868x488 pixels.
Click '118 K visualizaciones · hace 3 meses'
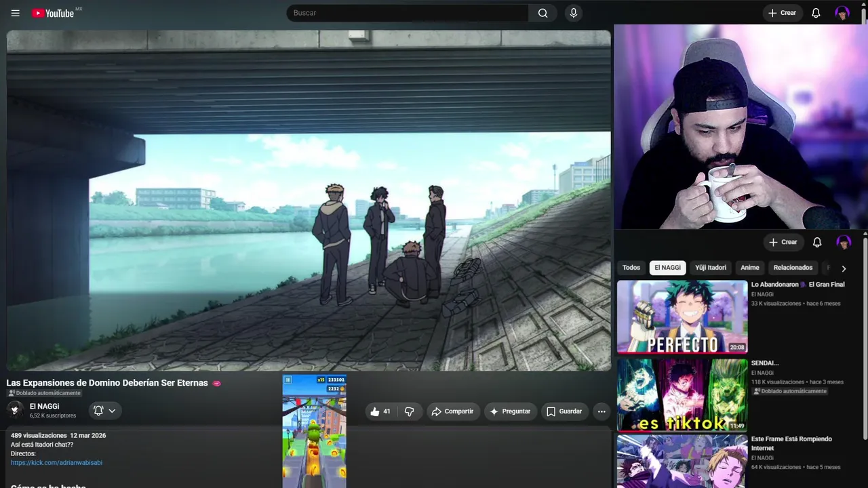coord(797,382)
